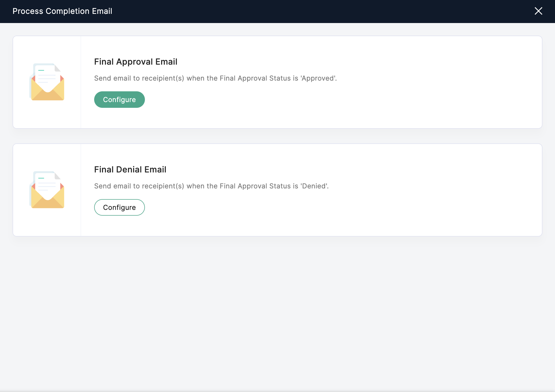Configure the Final Approval Email
This screenshot has height=392, width=555.
pos(119,100)
